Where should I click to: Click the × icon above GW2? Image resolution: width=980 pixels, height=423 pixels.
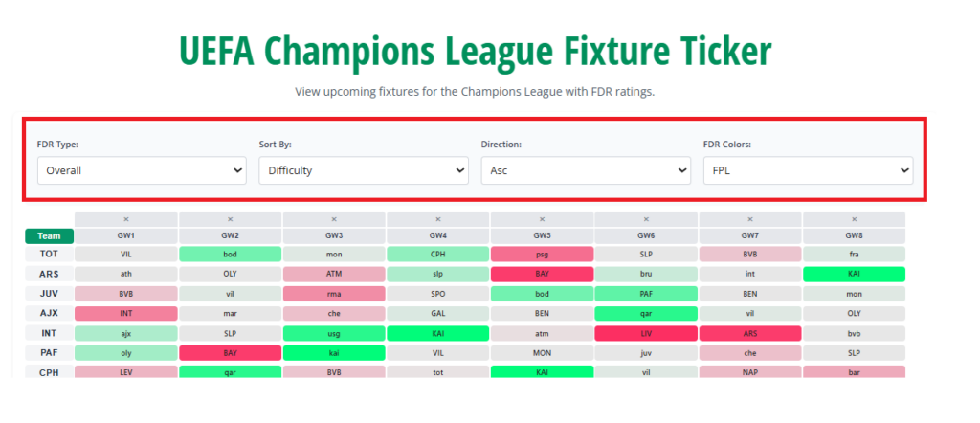click(x=230, y=219)
